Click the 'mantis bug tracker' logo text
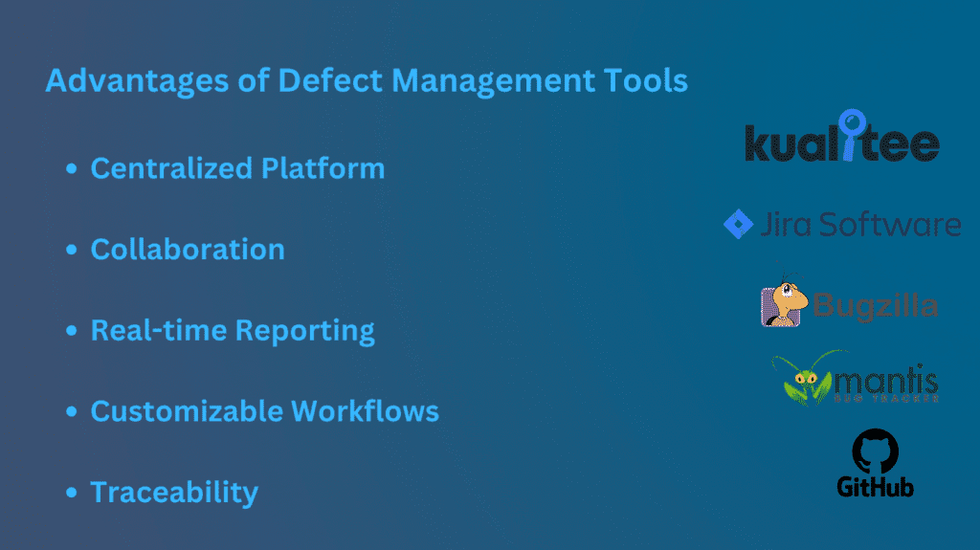980x550 pixels. tap(886, 384)
